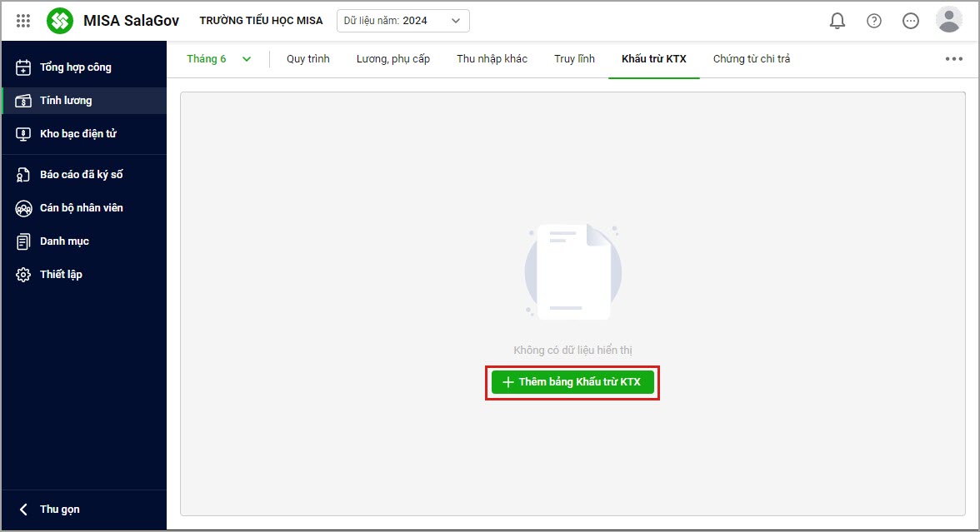Go to Tổng hợp công in sidebar

click(x=75, y=67)
